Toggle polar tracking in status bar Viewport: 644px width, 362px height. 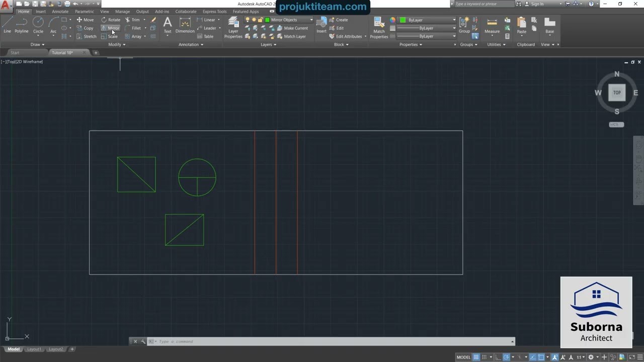pyautogui.click(x=506, y=357)
